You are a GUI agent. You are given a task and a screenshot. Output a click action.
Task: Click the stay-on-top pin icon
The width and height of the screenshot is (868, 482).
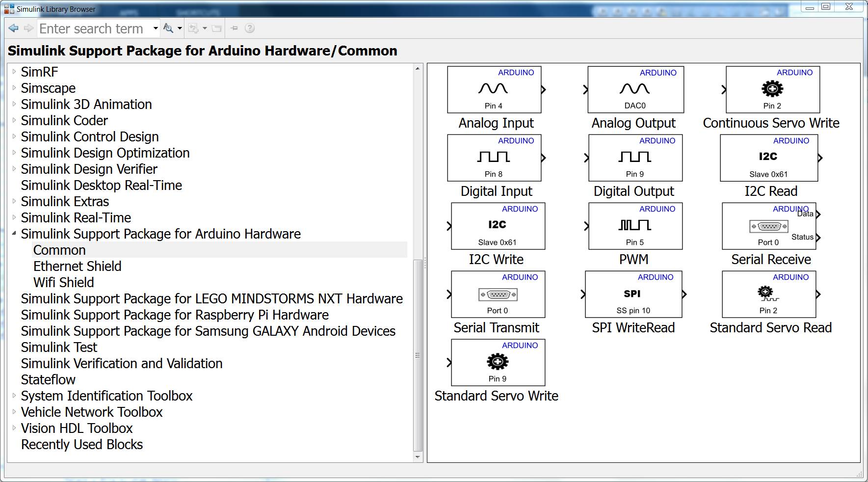tap(234, 28)
